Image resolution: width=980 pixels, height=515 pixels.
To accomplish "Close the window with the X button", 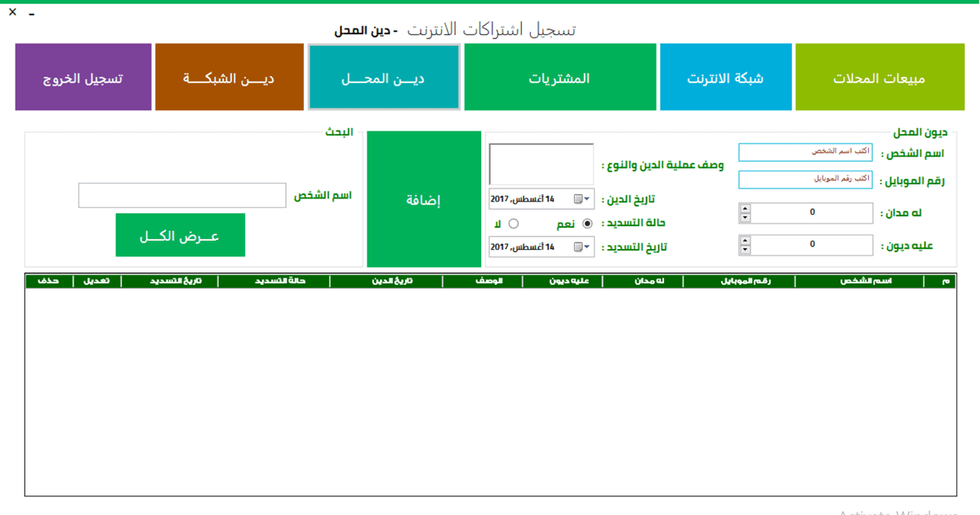I will click(12, 12).
